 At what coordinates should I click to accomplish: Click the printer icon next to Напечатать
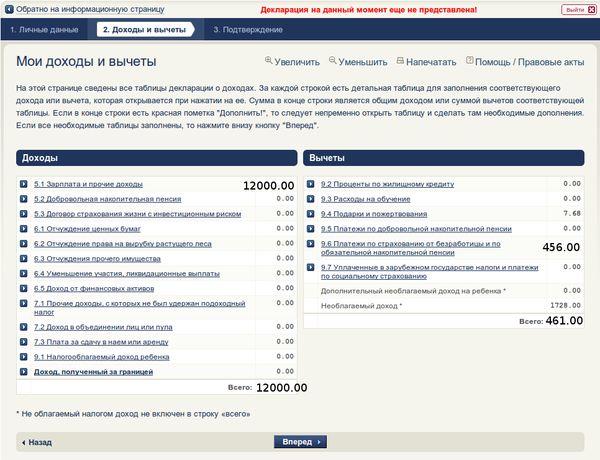coord(400,61)
